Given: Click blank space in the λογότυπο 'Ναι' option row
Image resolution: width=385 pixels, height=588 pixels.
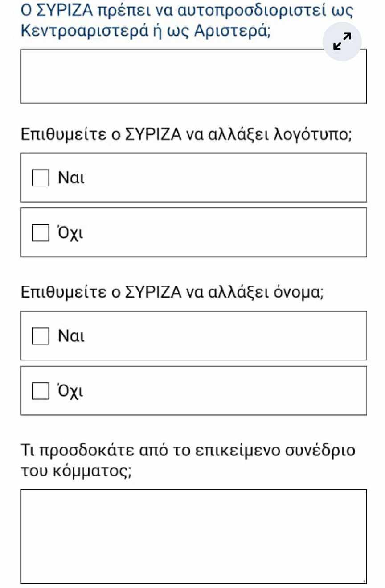Looking at the screenshot, I should tap(223, 178).
